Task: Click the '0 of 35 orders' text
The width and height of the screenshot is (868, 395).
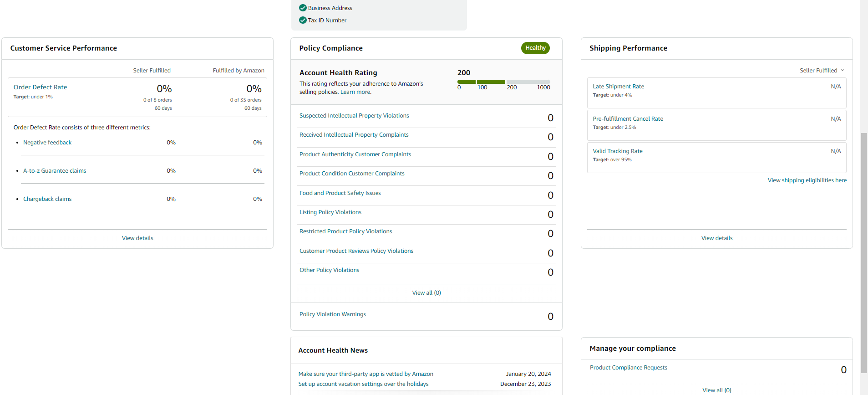Action: [246, 100]
